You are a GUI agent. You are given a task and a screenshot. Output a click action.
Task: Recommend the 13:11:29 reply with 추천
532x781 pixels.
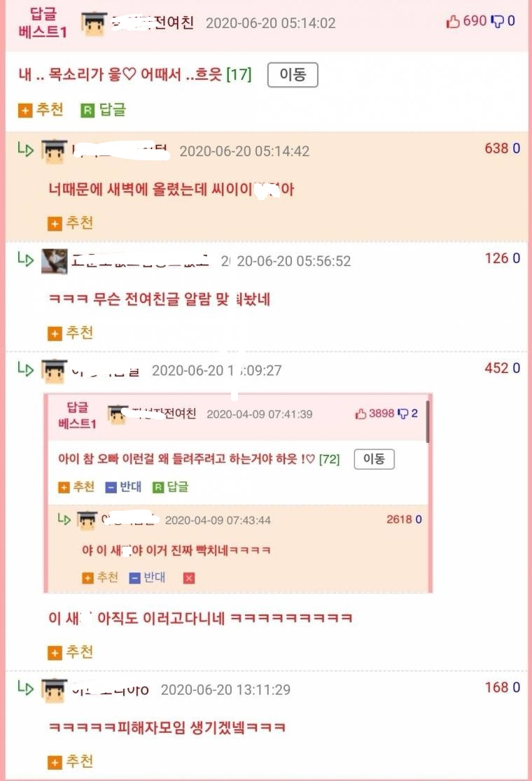tap(70, 761)
